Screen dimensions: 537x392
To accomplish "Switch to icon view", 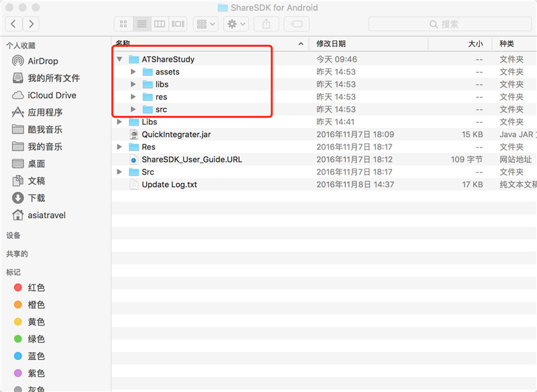I will [124, 24].
